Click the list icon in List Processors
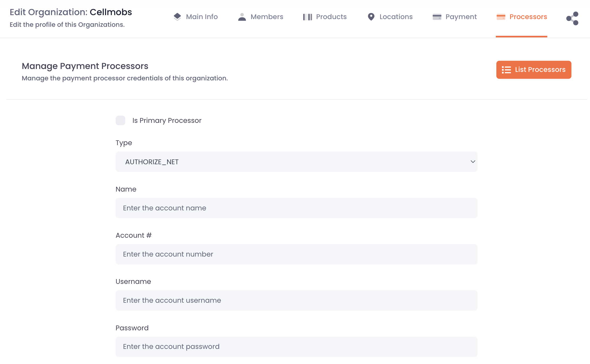The height and width of the screenshot is (364, 590). 506,70
